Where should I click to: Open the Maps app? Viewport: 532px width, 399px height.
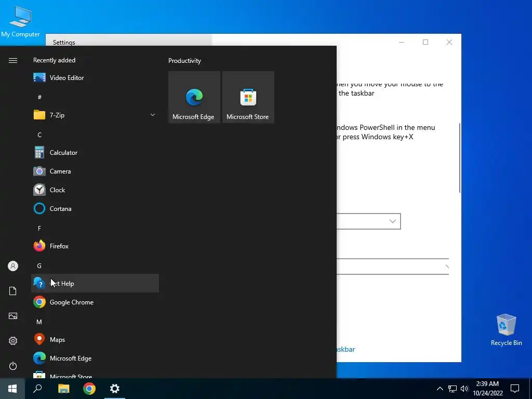click(95, 339)
